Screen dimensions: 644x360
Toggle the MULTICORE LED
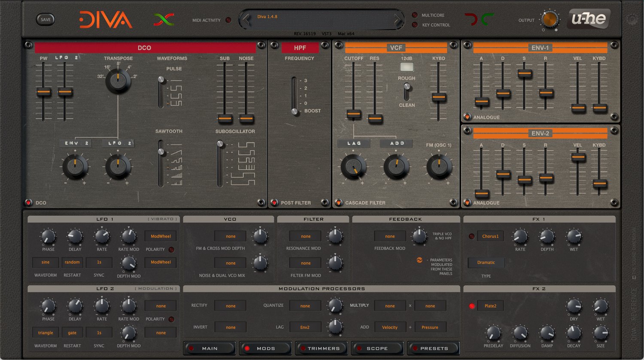click(415, 15)
